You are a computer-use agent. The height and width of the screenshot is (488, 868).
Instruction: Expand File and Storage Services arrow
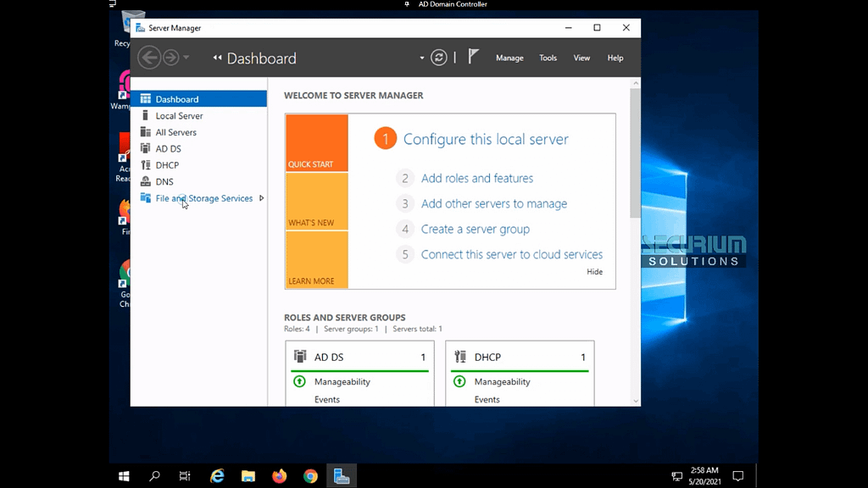pyautogui.click(x=261, y=198)
